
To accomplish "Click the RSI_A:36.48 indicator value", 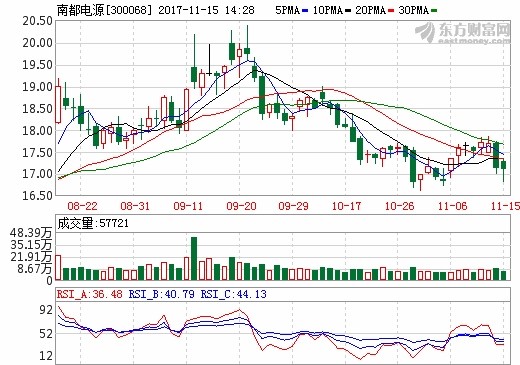I will (x=90, y=294).
